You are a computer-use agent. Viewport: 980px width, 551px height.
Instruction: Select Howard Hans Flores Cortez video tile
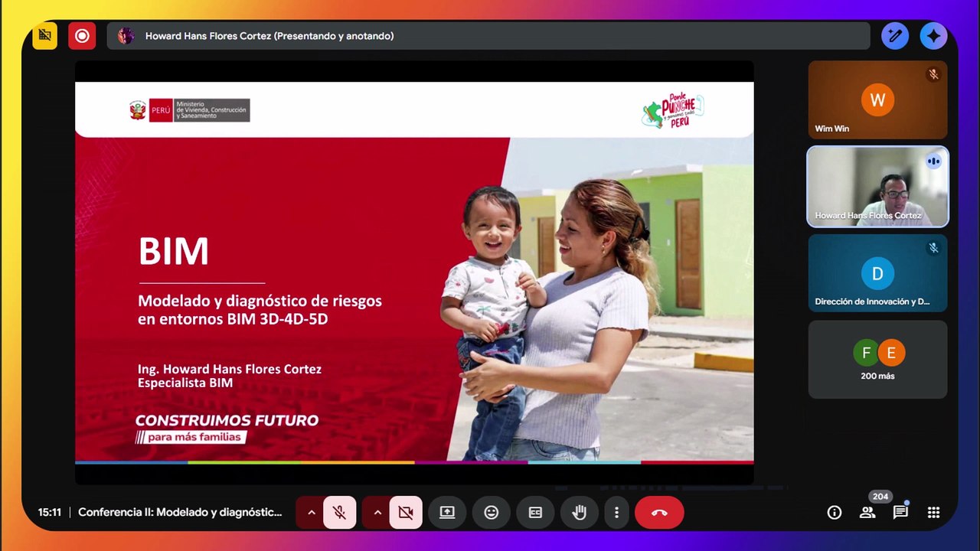point(877,187)
